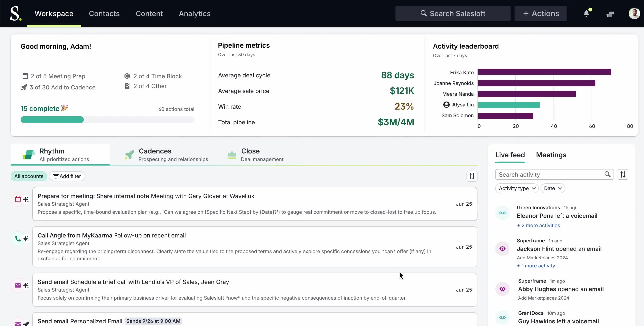
Task: Click the Add filter button
Action: [67, 176]
